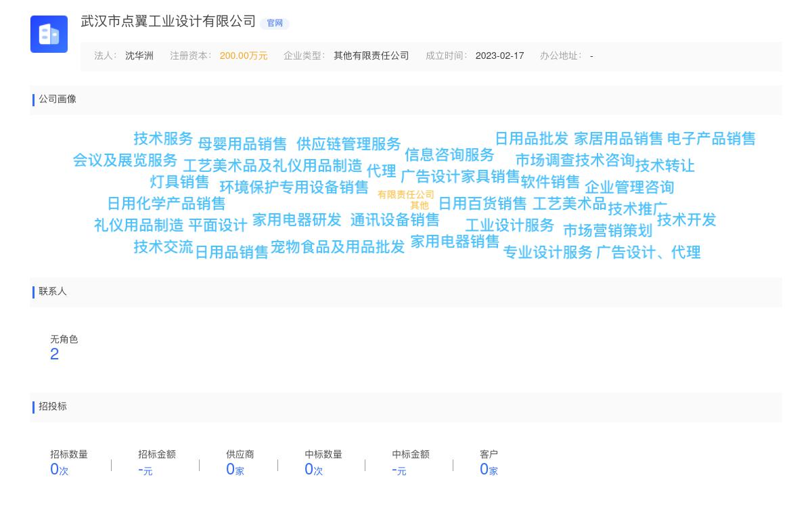Viewport: 812px width, 509px height.
Task: Select word cloud tag 市场调查
Action: tap(545, 160)
